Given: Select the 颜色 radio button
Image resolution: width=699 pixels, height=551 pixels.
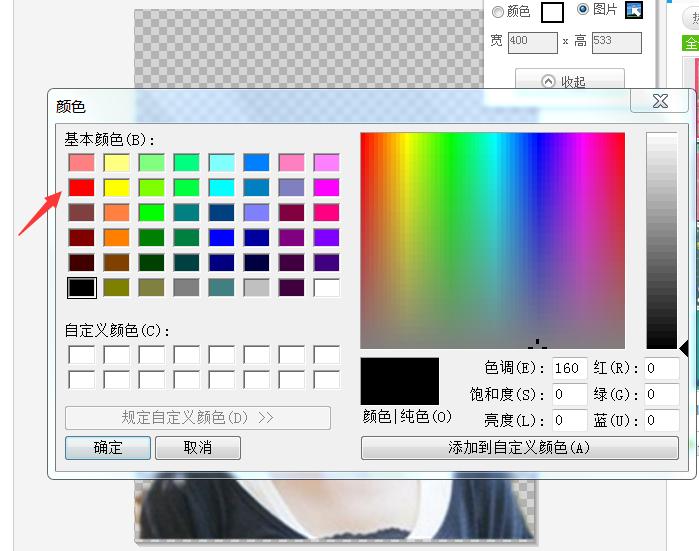Looking at the screenshot, I should coord(498,11).
